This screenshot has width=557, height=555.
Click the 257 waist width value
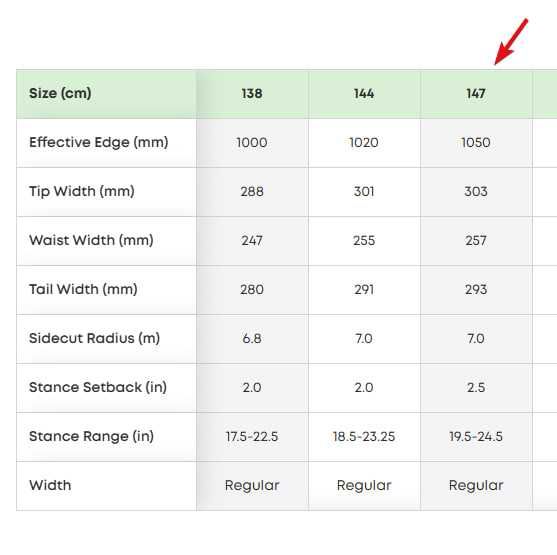coord(476,241)
